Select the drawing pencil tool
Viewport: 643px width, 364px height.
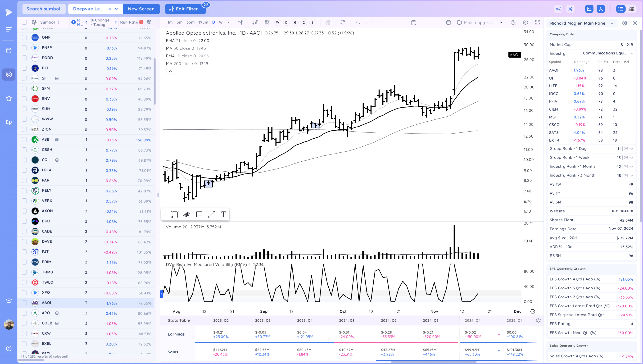pos(328,23)
